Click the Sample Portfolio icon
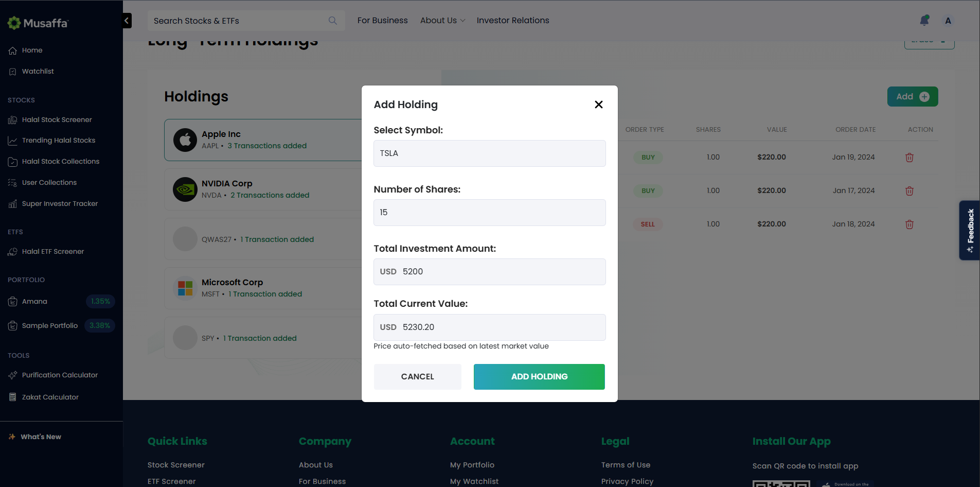This screenshot has width=980, height=487. (x=13, y=326)
